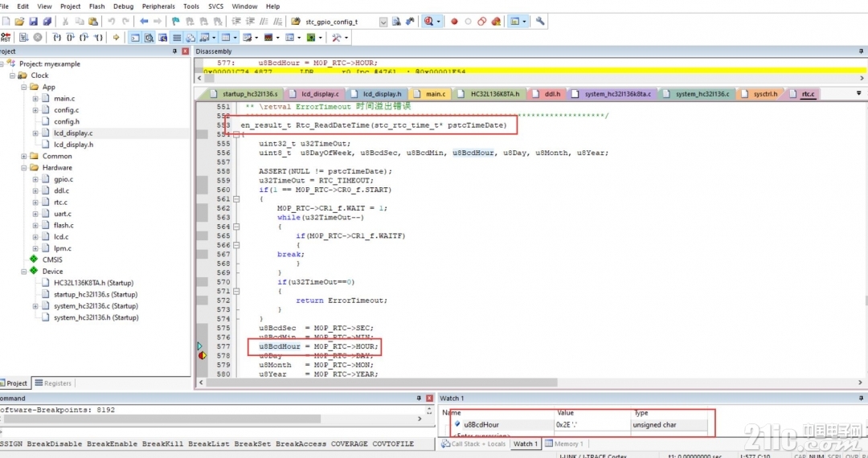Toggle the pin on the Project panel

point(174,51)
